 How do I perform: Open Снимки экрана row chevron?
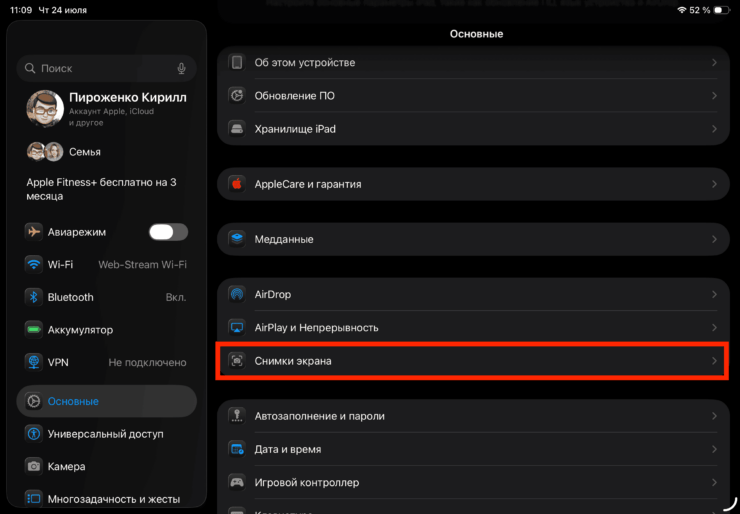click(x=714, y=360)
